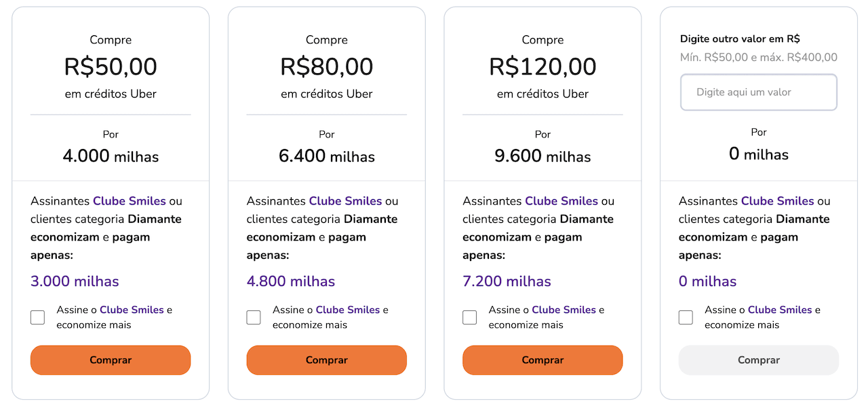
Task: Click Comprar for R$50,00 Uber credits
Action: 111,360
